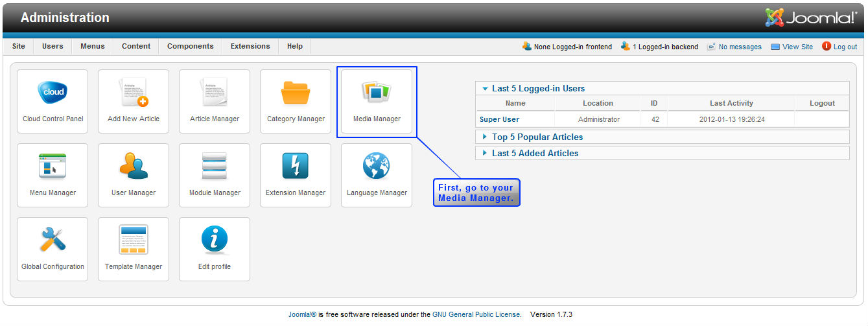Open the Help menu
The height and width of the screenshot is (326, 868).
click(295, 46)
